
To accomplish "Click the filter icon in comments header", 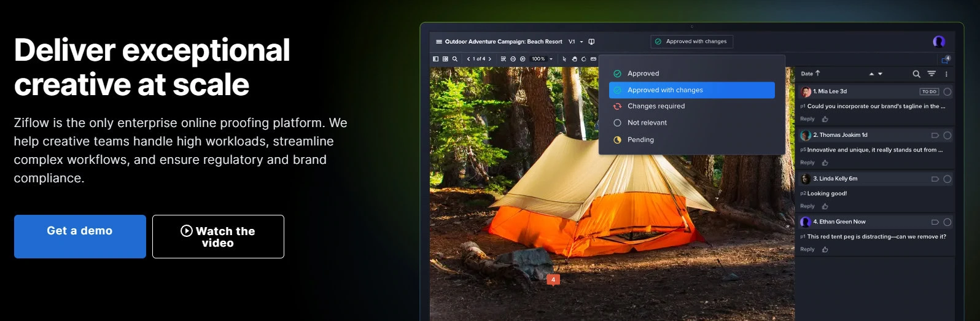I will (x=931, y=74).
